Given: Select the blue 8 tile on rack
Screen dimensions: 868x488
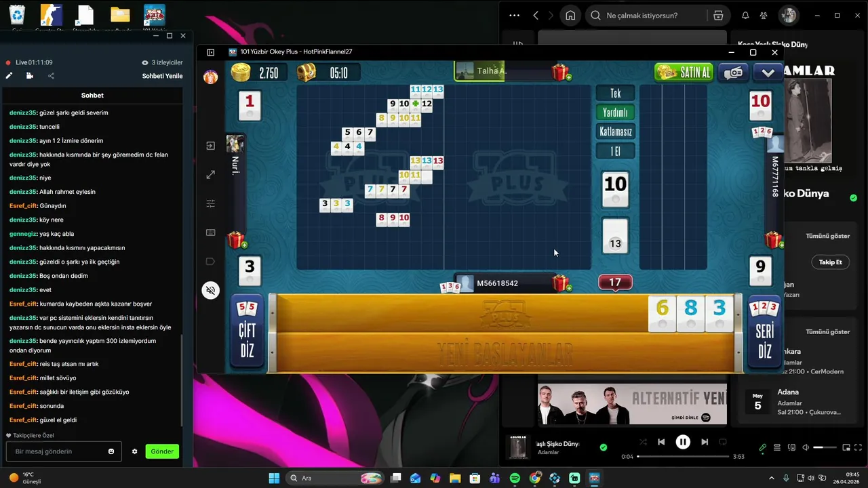Looking at the screenshot, I should [x=690, y=314].
